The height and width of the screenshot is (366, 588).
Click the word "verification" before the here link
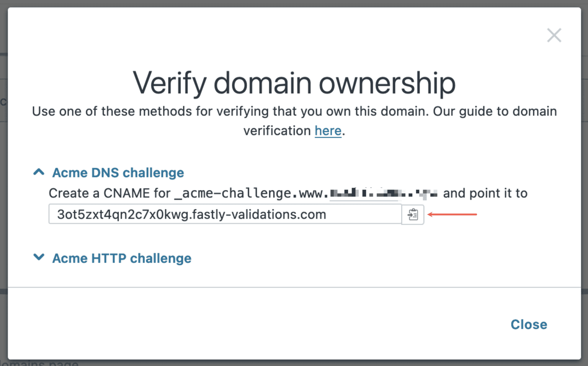pos(277,131)
